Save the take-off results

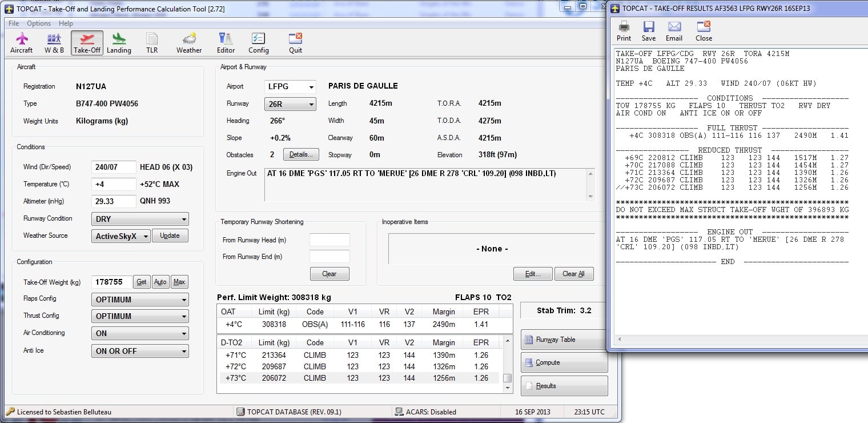[x=649, y=31]
